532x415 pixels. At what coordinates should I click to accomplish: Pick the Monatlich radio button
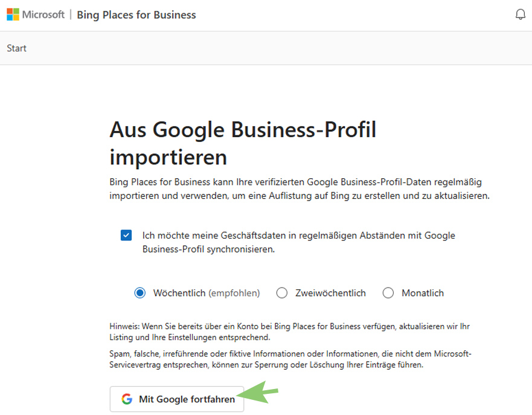388,293
